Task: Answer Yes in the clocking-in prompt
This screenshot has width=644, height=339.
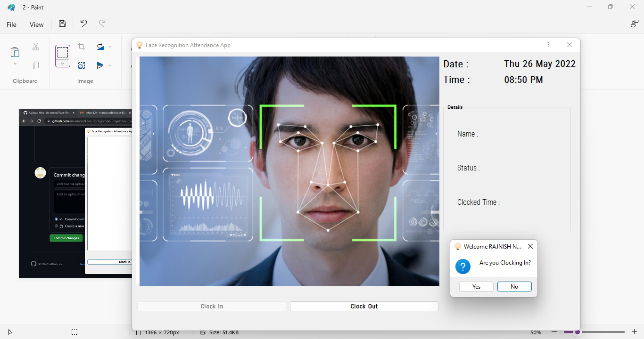Action: 476,286
